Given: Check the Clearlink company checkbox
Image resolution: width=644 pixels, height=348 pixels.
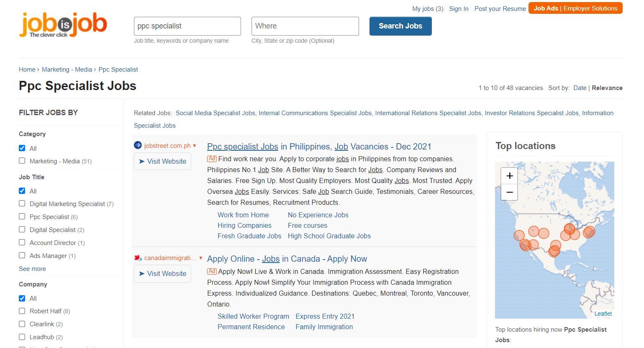Looking at the screenshot, I should click(22, 324).
